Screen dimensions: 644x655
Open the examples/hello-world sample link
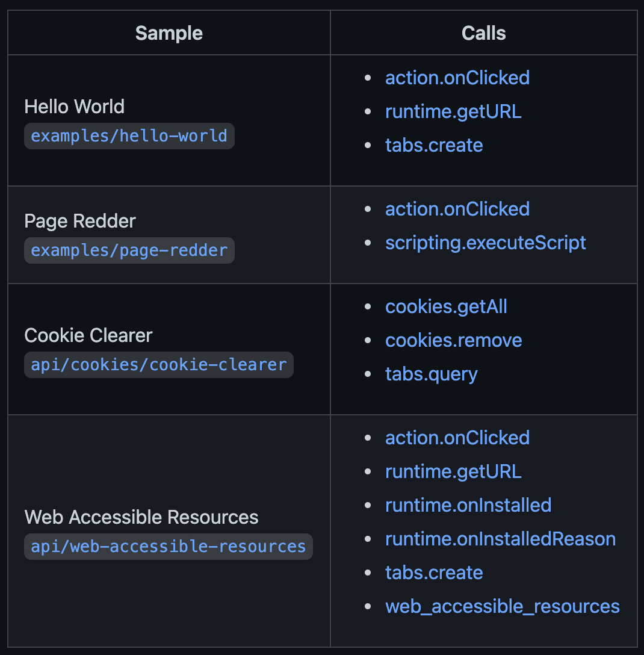129,136
